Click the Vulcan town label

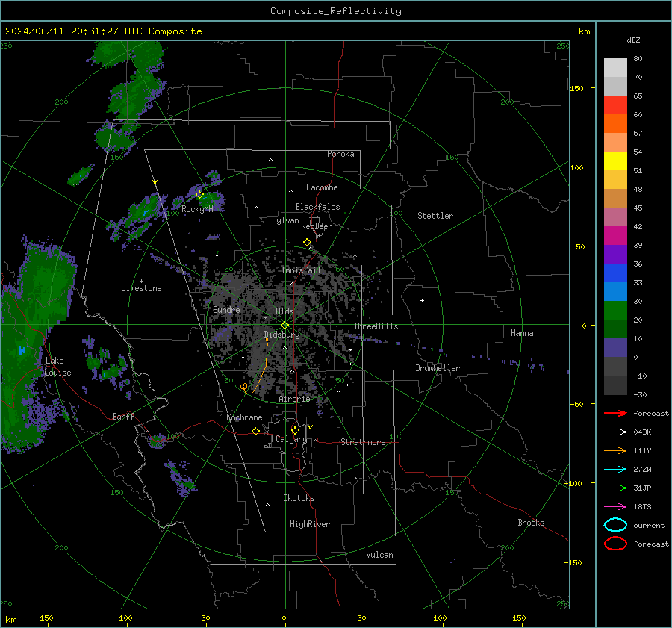(x=379, y=555)
